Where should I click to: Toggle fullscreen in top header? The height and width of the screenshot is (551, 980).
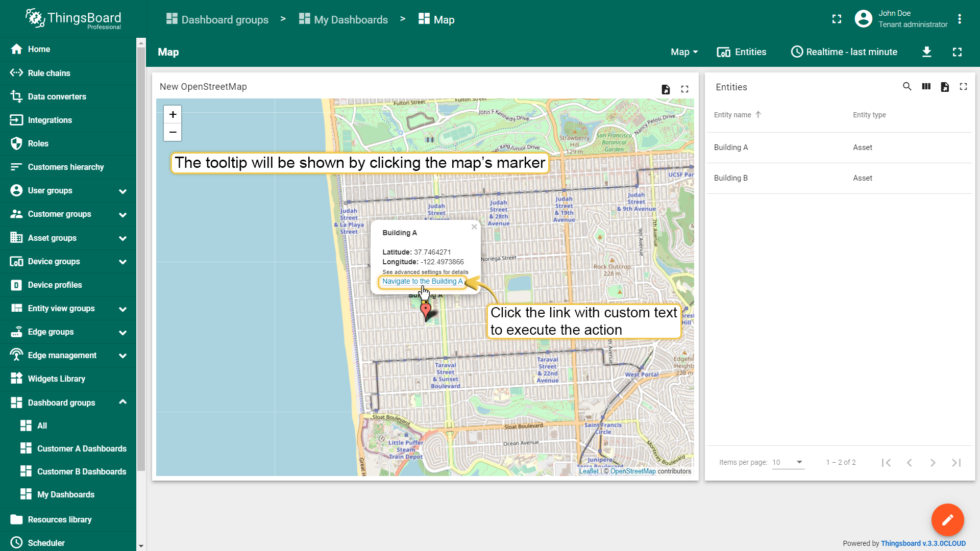point(837,19)
